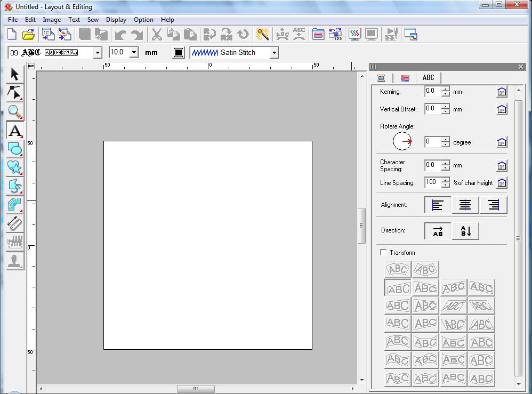The width and height of the screenshot is (532, 394).
Task: Click the Kerning value field
Action: [433, 91]
